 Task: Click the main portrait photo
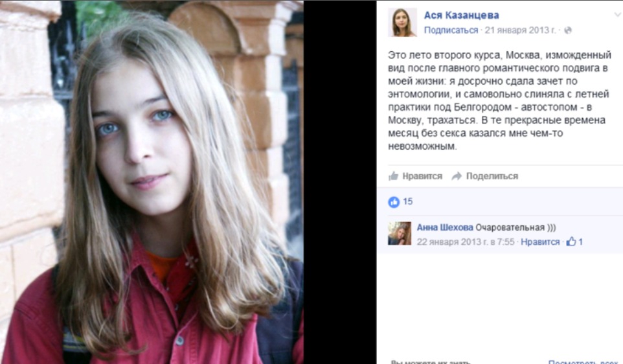[x=152, y=182]
